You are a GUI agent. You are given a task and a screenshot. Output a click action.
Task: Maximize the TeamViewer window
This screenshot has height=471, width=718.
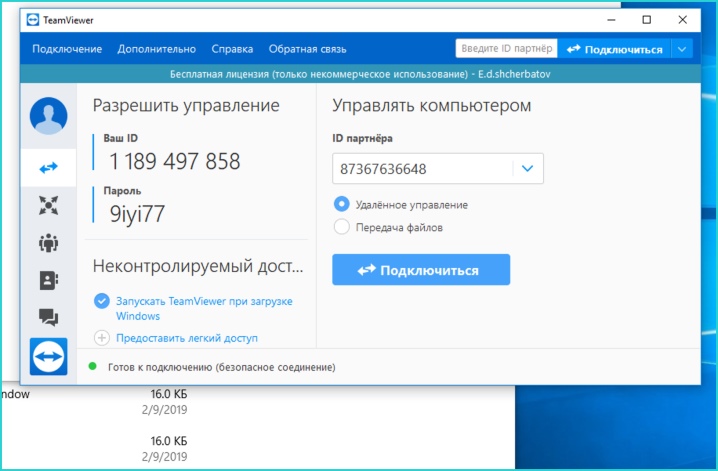coord(647,20)
